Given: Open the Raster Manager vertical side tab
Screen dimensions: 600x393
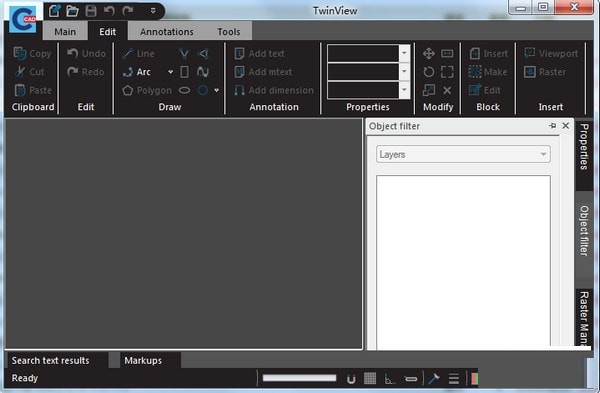Looking at the screenshot, I should pyautogui.click(x=584, y=318).
